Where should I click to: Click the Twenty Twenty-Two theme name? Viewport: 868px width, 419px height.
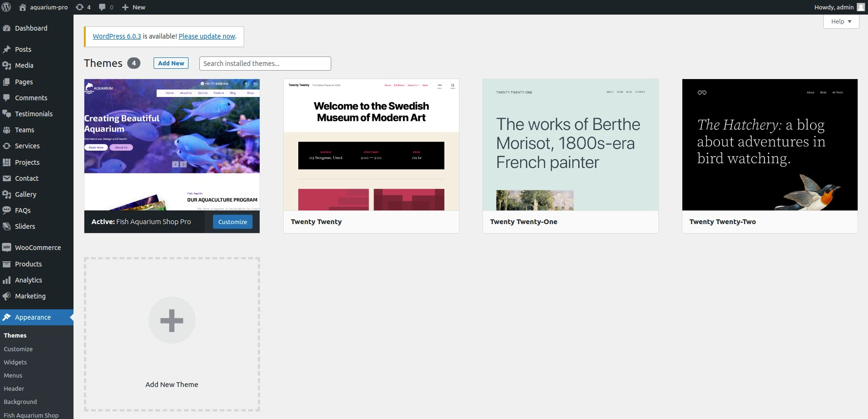click(722, 222)
